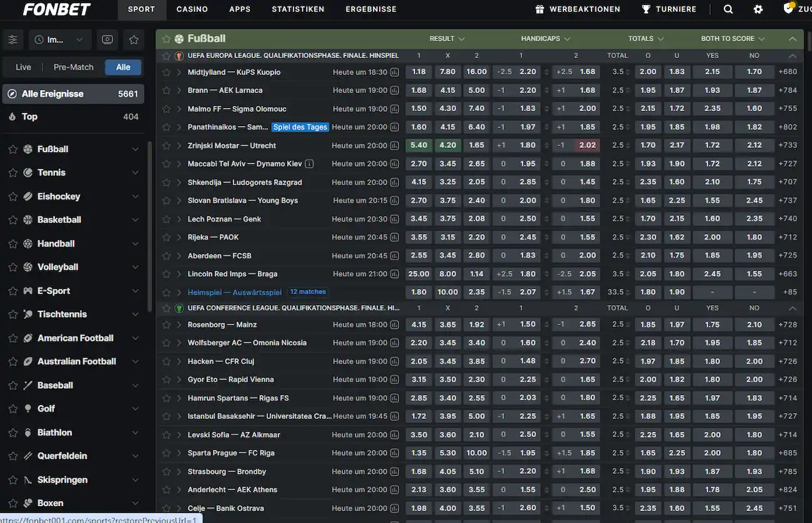Favorite the Panathinaikos match row
Image resolution: width=812 pixels, height=523 pixels.
tap(166, 127)
